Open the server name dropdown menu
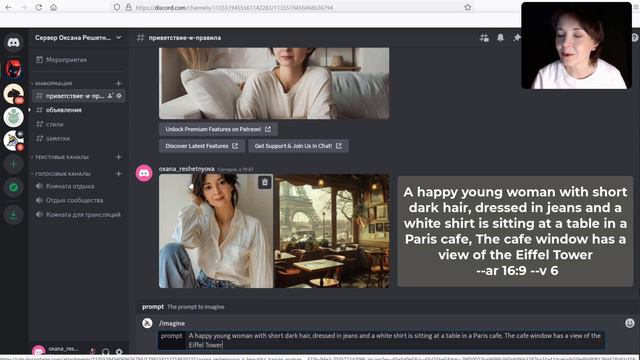 [x=119, y=38]
